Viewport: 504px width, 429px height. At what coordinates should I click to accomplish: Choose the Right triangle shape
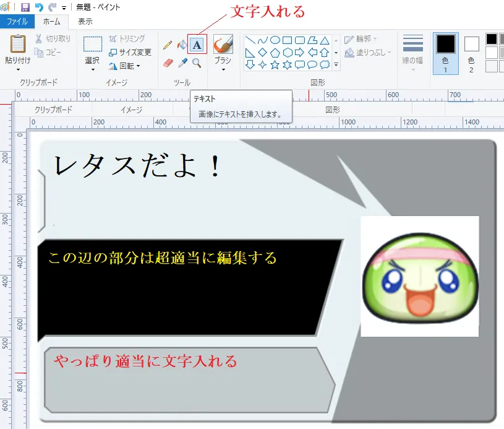250,53
